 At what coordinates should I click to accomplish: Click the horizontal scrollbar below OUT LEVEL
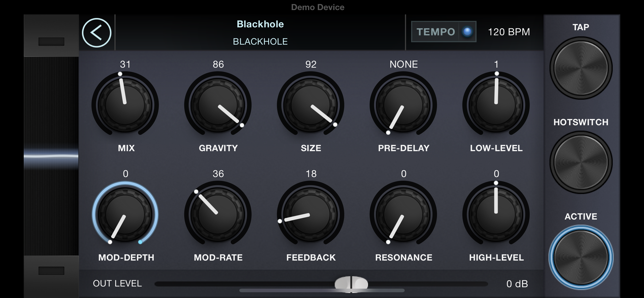coord(322,291)
